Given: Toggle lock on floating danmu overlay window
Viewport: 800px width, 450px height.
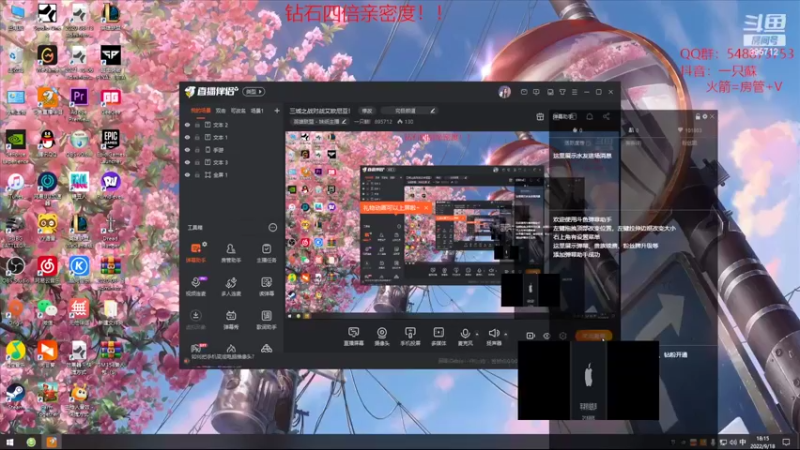Looking at the screenshot, I should (697, 117).
